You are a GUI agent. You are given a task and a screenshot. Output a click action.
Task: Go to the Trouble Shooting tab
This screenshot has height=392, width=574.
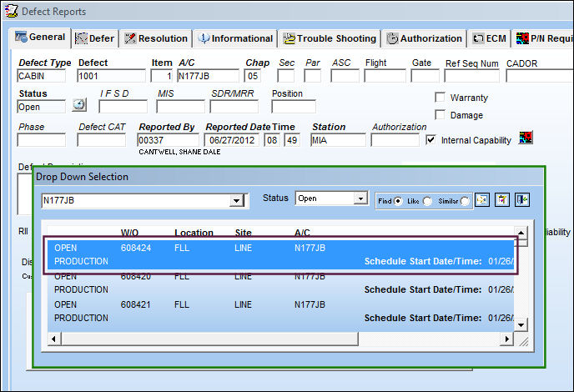[x=330, y=38]
